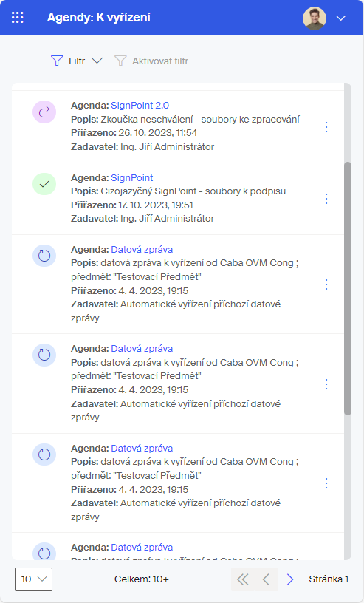The width and height of the screenshot is (364, 603).
Task: Open the SignPoint 2.0 agenda link
Action: [x=140, y=106]
